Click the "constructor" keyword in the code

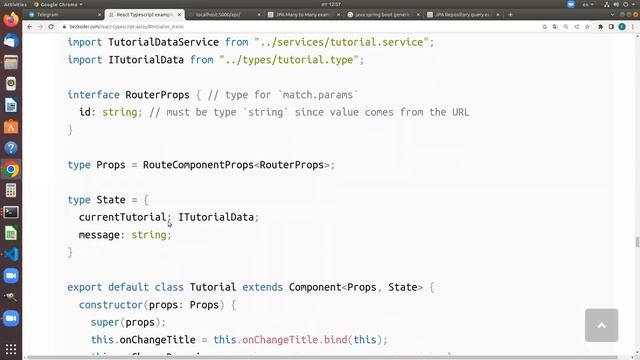point(111,305)
